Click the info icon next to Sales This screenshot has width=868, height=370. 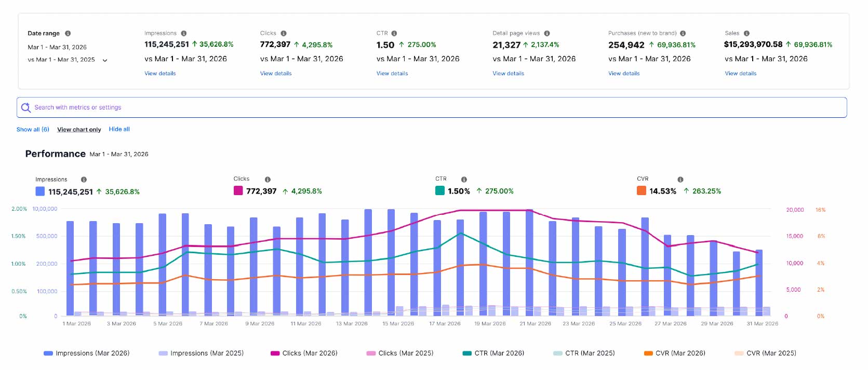746,33
